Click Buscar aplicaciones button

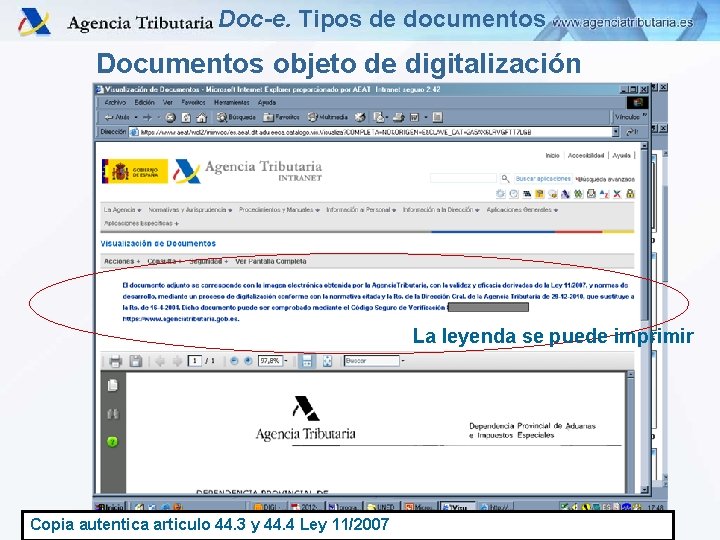(543, 178)
